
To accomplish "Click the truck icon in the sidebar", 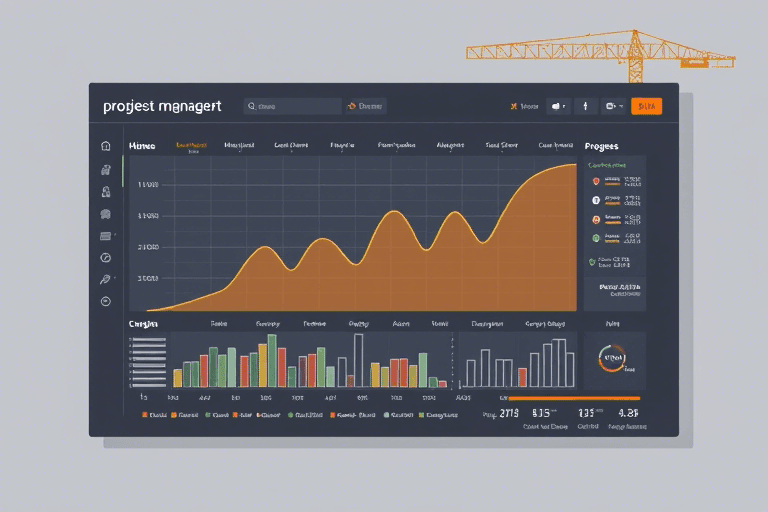I will tap(105, 170).
